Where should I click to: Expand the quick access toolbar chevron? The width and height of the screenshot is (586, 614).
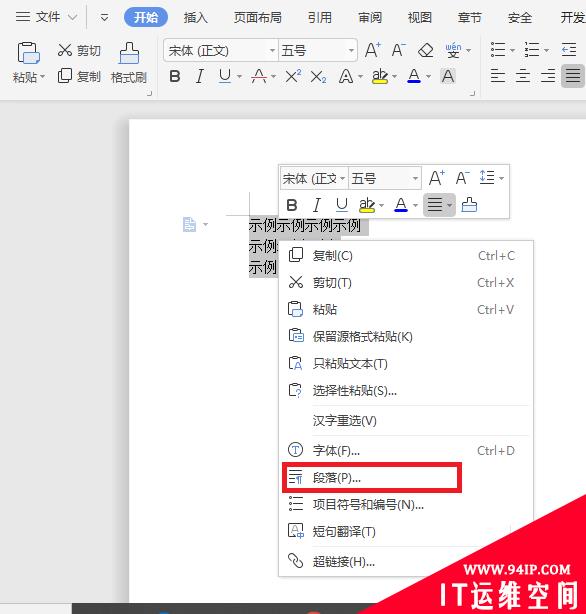(x=104, y=17)
